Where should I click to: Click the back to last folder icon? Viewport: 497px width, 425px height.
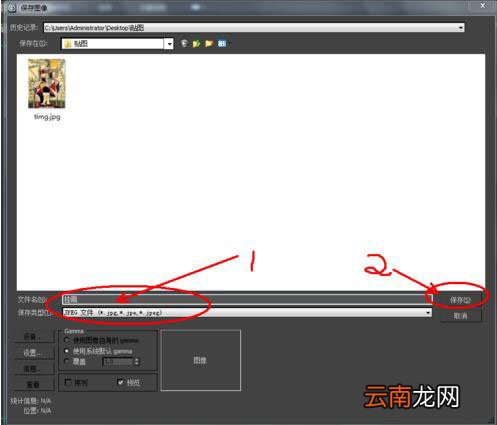[x=184, y=43]
